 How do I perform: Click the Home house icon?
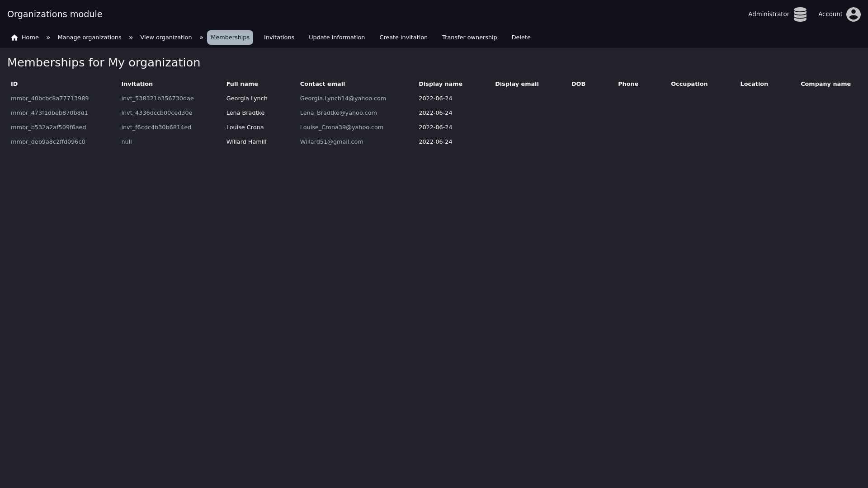pyautogui.click(x=14, y=38)
